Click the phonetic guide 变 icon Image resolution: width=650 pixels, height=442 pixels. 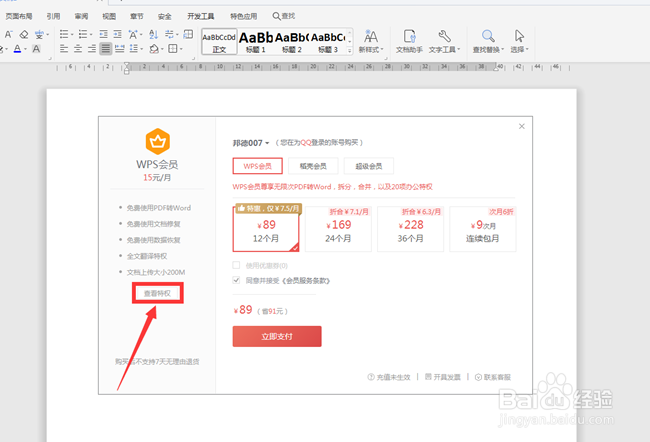click(39, 34)
